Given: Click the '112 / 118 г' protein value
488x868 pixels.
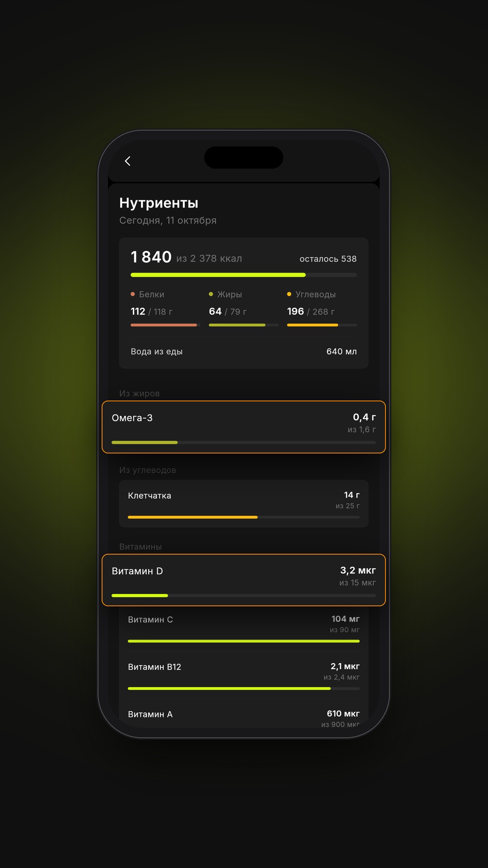Looking at the screenshot, I should (x=151, y=311).
